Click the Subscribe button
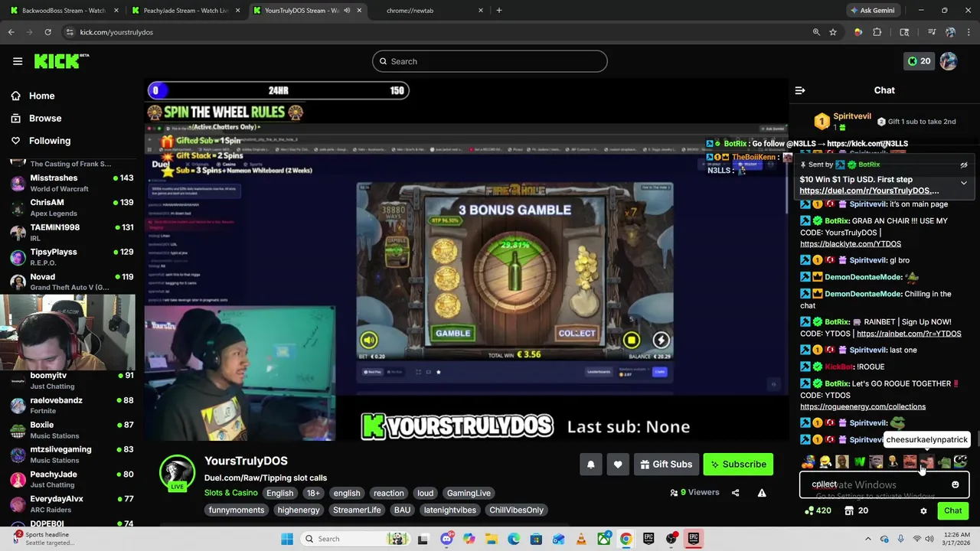The width and height of the screenshot is (980, 551). pyautogui.click(x=738, y=465)
